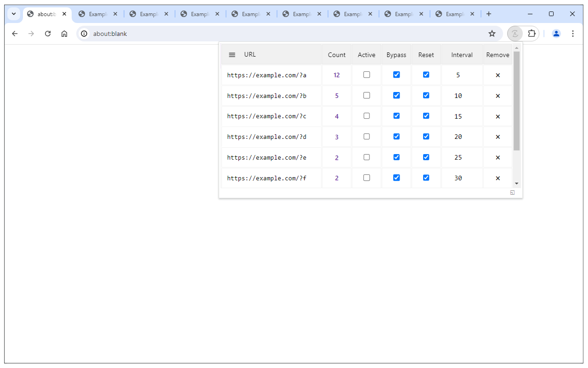588x368 pixels.
Task: Open the hamburger menu in the table header
Action: (x=232, y=54)
